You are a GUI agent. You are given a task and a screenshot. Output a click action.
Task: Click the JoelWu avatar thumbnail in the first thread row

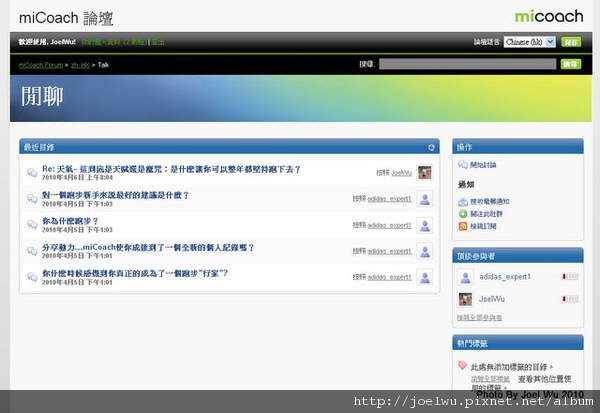coord(425,173)
